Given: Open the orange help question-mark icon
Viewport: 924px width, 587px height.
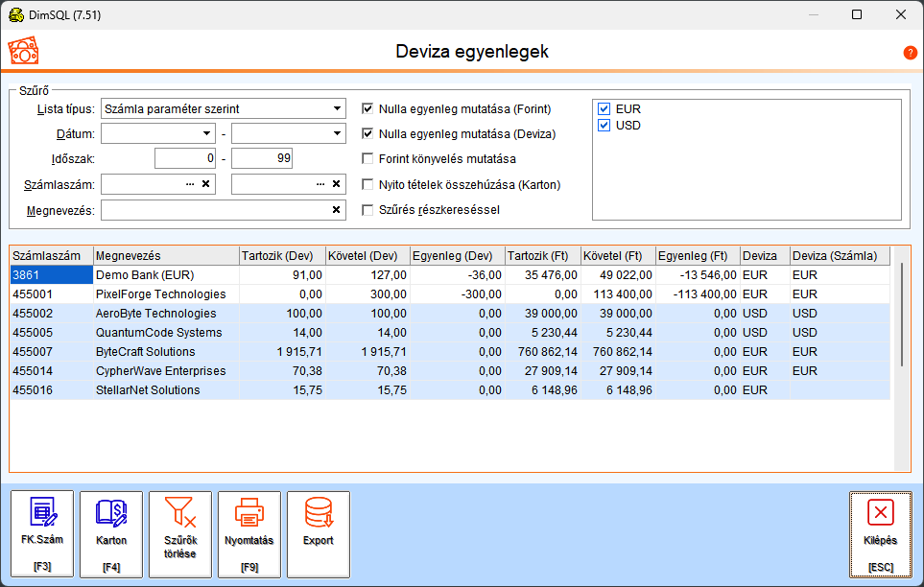Looking at the screenshot, I should click(x=910, y=53).
